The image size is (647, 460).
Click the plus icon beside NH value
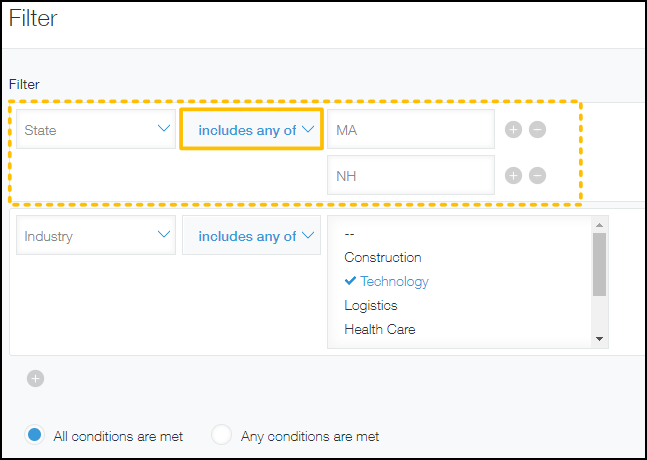[x=513, y=176]
